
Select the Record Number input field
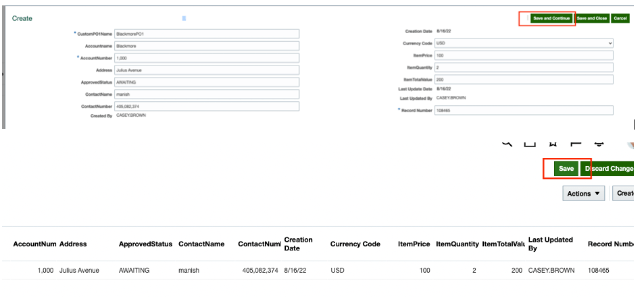point(524,110)
